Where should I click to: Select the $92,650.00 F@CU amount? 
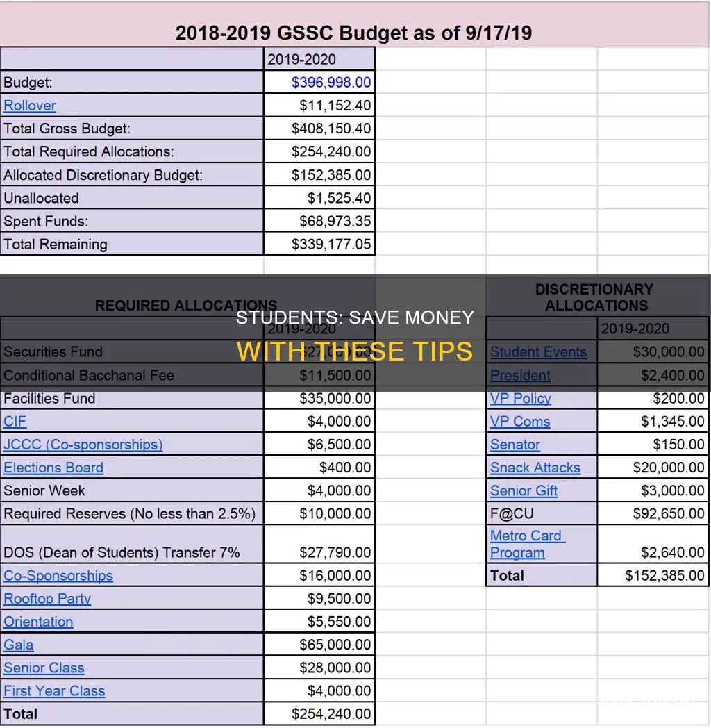tap(653, 513)
